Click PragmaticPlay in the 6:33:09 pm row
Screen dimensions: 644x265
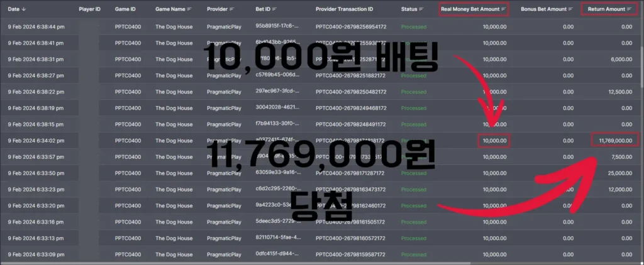224,255
